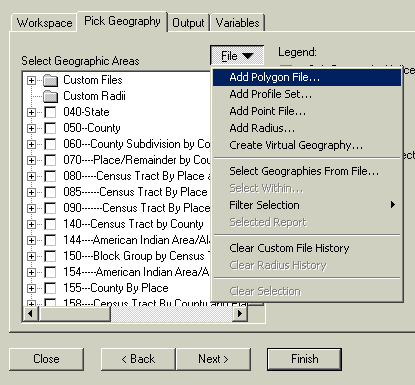Image resolution: width=415 pixels, height=385 pixels.
Task: Go to previous step with Back
Action: point(138,359)
